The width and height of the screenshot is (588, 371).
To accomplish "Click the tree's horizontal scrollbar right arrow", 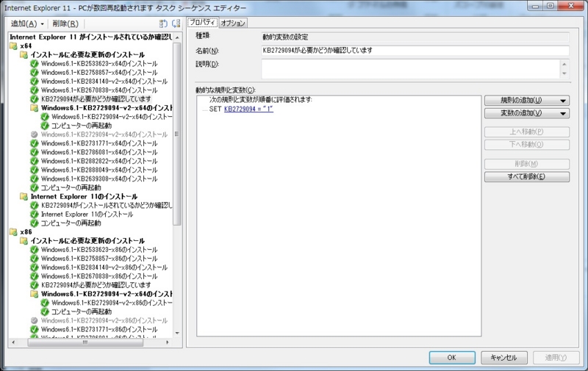I will click(x=168, y=342).
